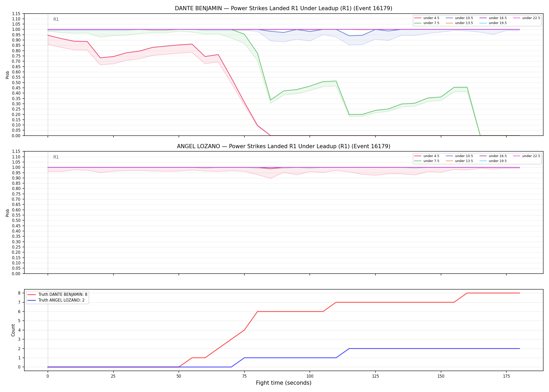The height and width of the screenshot is (392, 549).
Task: Click the '0.50' tick in Dante Benjamin chart
Action: [16, 83]
